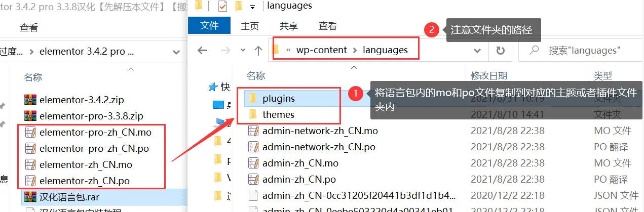
Task: Click the quick access toolbar checkmark icon
Action: coord(222,6)
